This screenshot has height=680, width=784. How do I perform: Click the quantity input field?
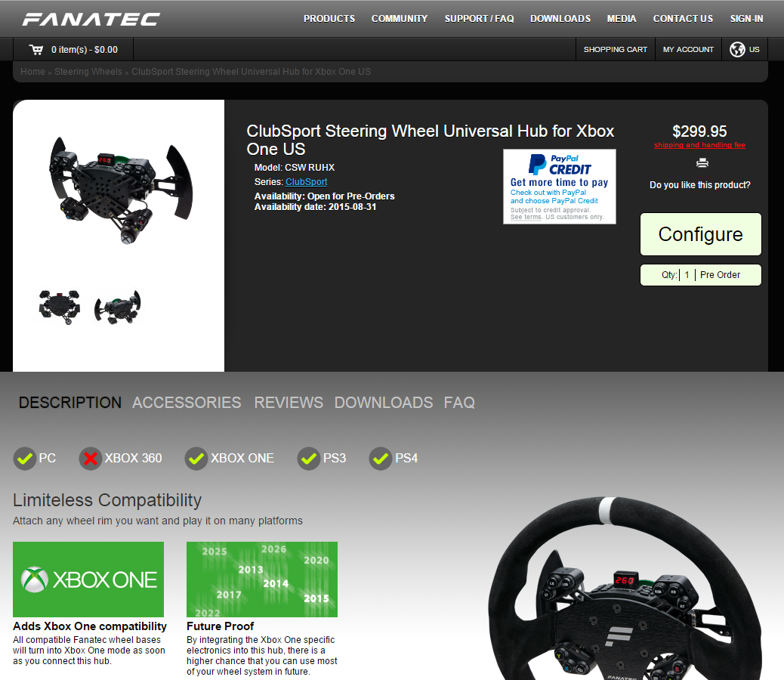[x=687, y=275]
